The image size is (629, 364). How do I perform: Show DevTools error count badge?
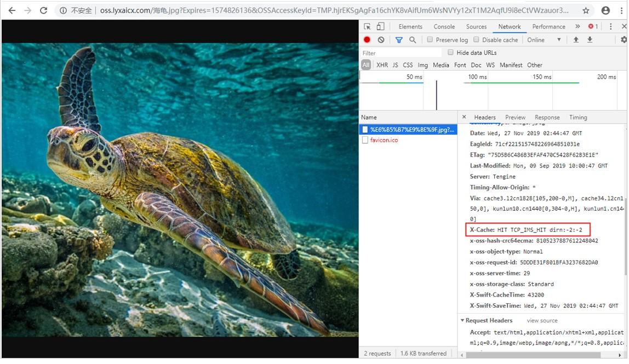coord(593,26)
